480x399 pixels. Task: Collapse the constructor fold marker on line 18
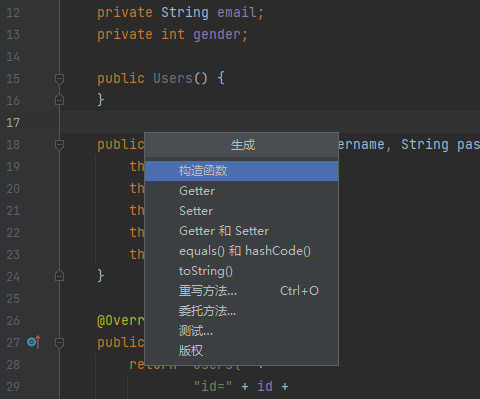click(x=59, y=145)
